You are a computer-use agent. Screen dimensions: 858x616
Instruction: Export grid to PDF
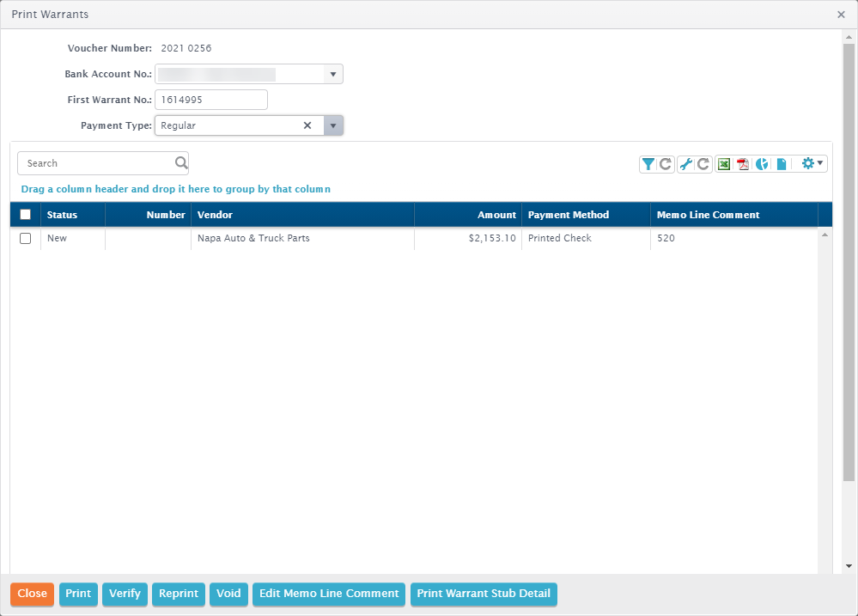pyautogui.click(x=743, y=164)
